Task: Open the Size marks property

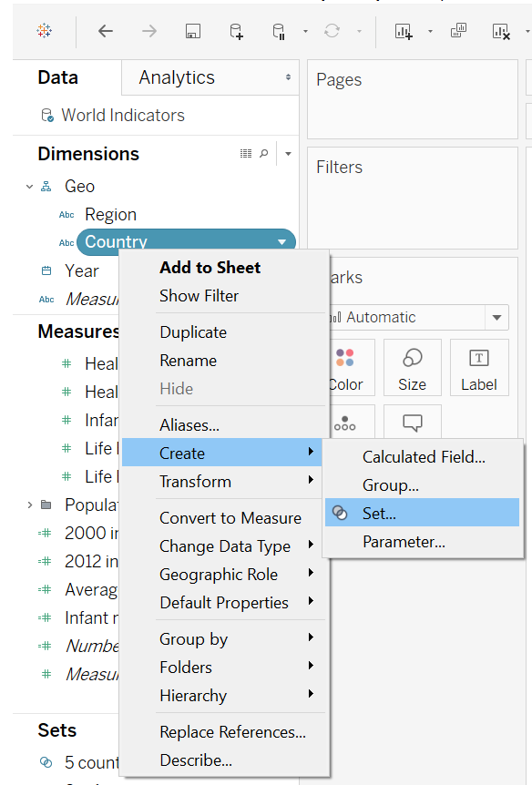Action: pos(412,367)
